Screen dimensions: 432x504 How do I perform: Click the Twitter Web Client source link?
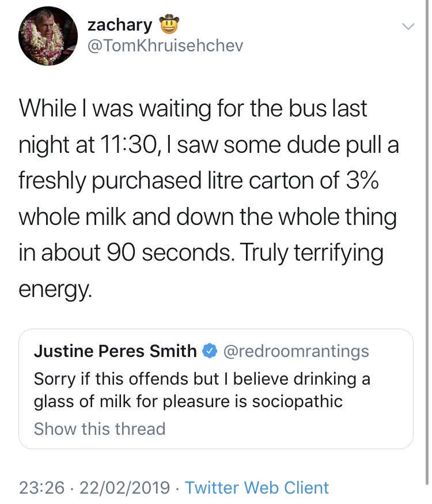(257, 488)
